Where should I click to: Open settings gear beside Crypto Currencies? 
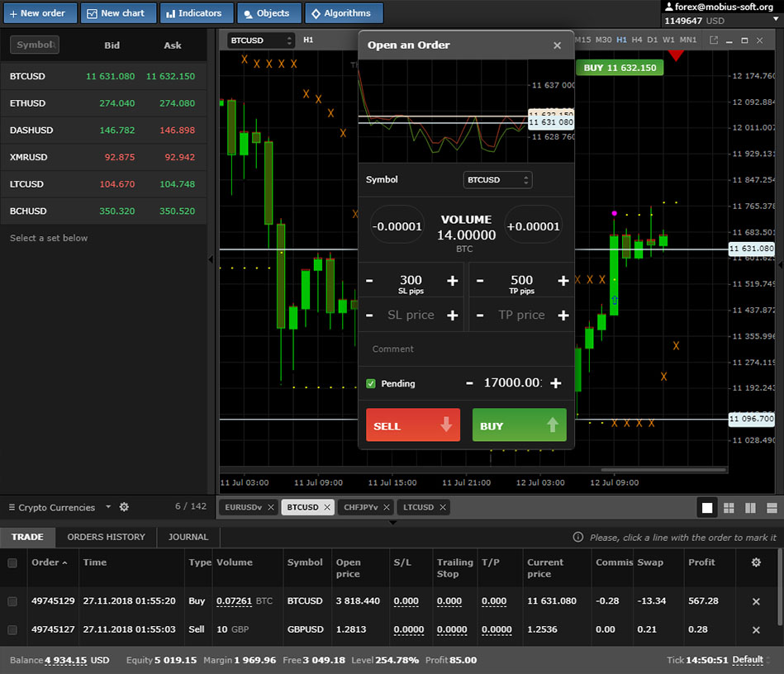124,507
